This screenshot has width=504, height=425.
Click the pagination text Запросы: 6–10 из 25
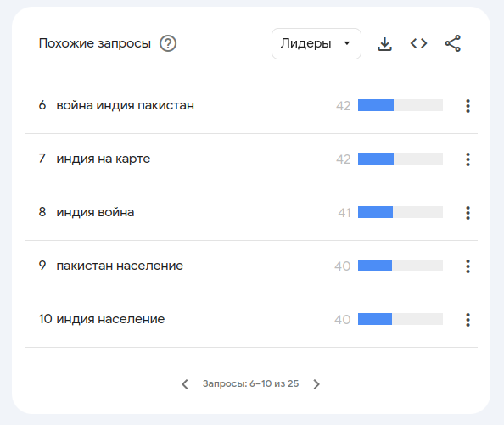point(250,383)
